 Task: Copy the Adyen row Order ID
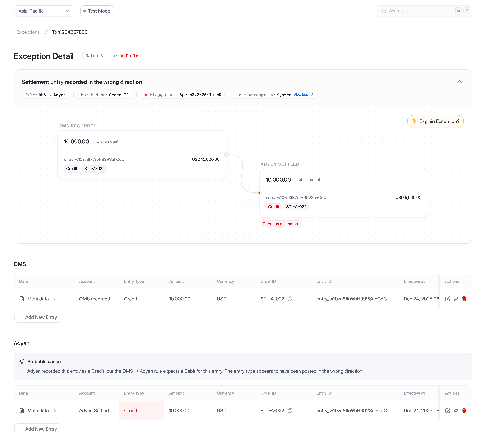(290, 411)
